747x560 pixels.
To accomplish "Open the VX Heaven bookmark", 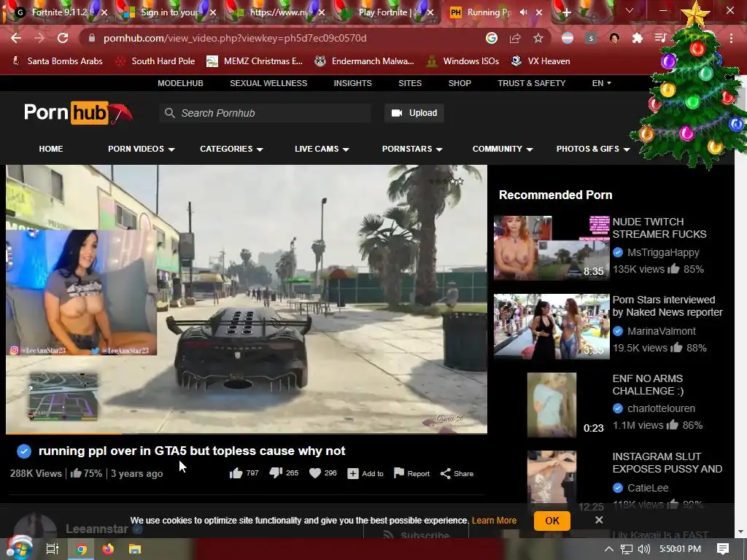I will pos(541,61).
